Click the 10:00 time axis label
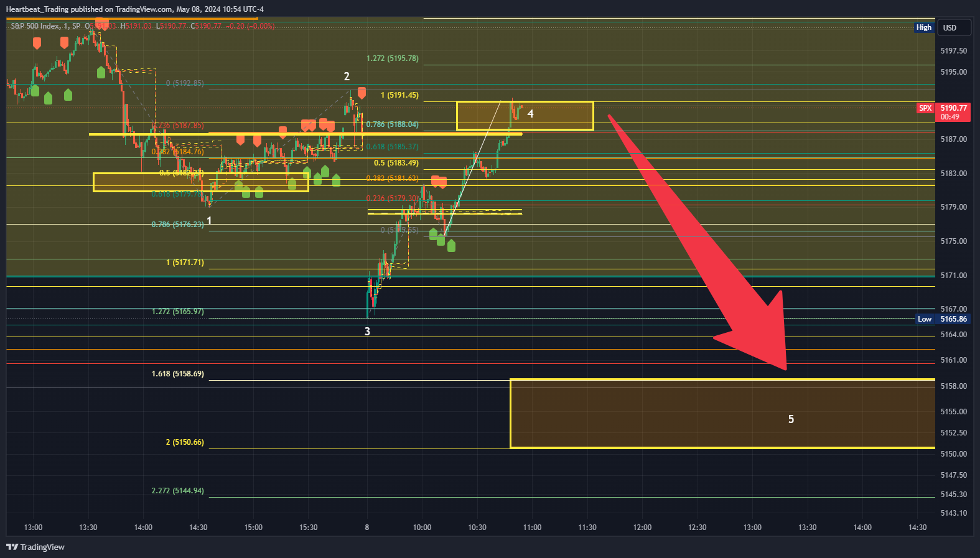 point(422,528)
